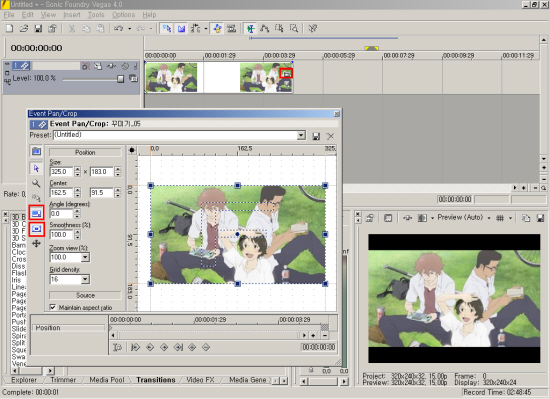
Task: Open the grid overlay dropdown arrow in preview
Action: [510, 218]
